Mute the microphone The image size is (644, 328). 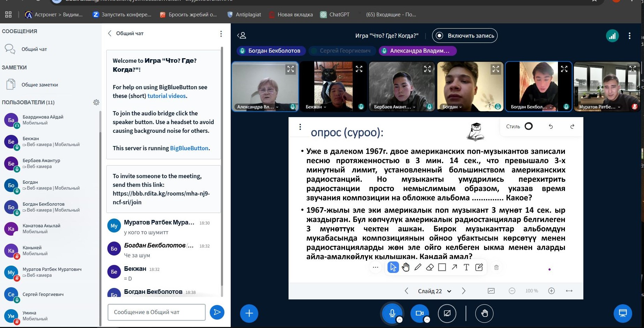(392, 313)
